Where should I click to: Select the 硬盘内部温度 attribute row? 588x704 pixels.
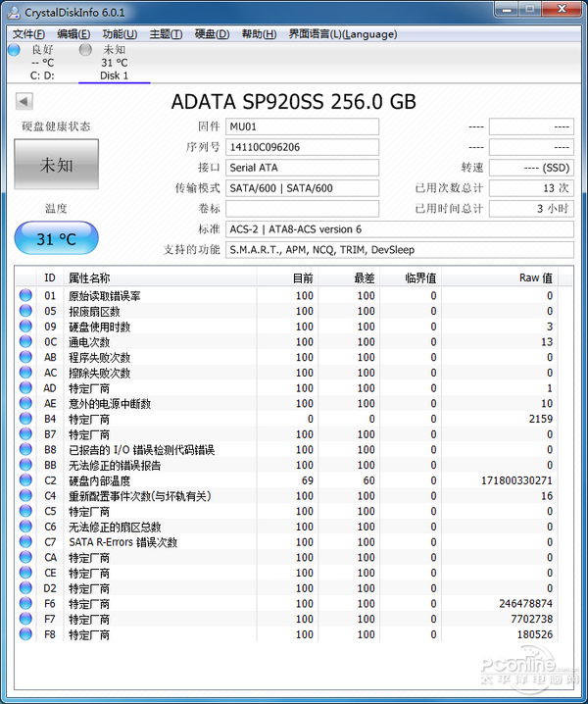pos(286,480)
